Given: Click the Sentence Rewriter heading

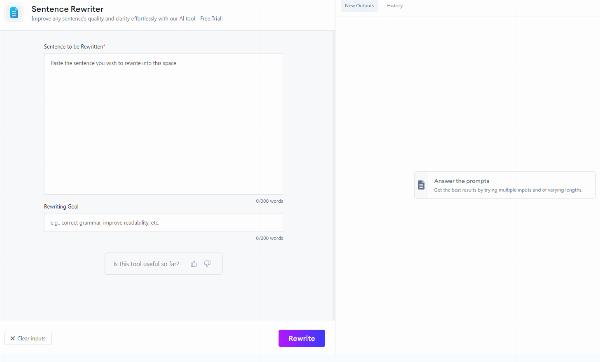Looking at the screenshot, I should coord(67,9).
